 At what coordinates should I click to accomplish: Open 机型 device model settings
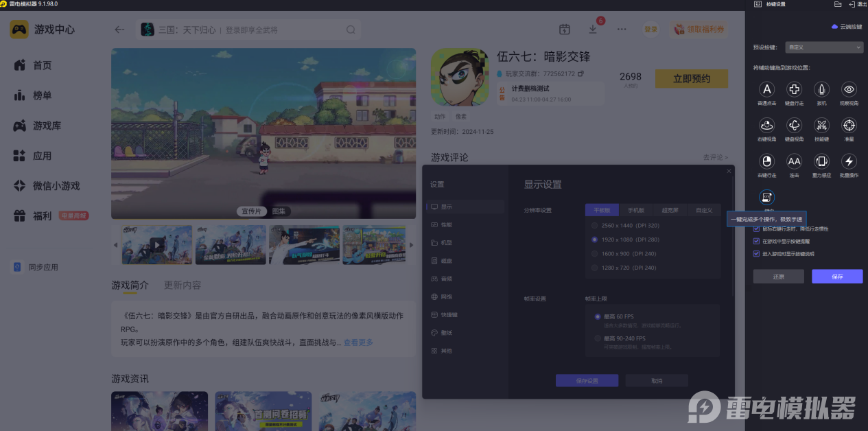coord(465,242)
